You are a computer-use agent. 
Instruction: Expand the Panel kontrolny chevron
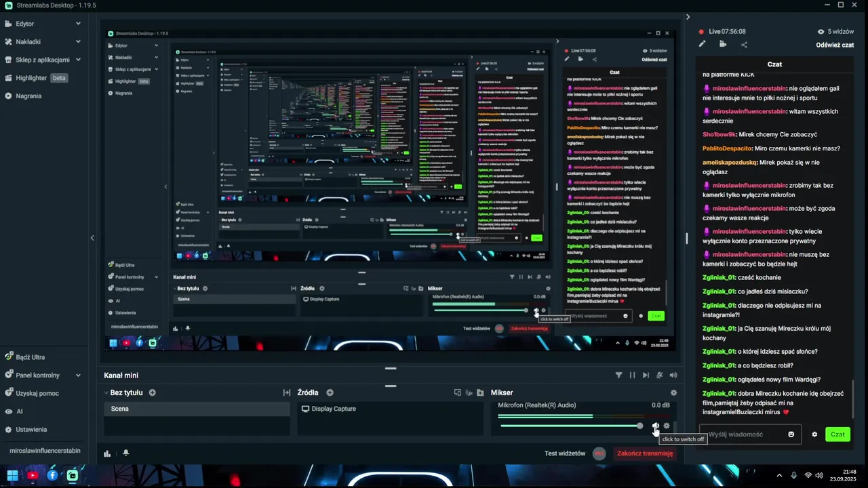pyautogui.click(x=78, y=375)
